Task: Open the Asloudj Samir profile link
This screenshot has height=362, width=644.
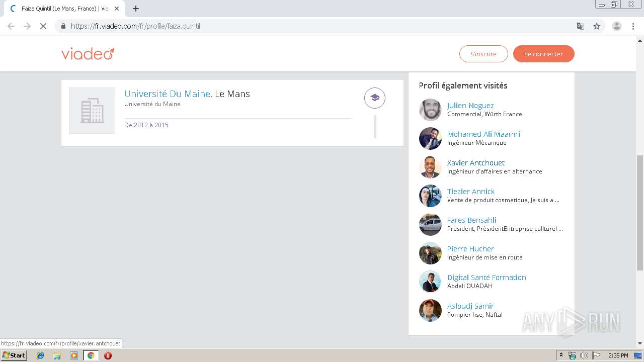Action: tap(470, 306)
